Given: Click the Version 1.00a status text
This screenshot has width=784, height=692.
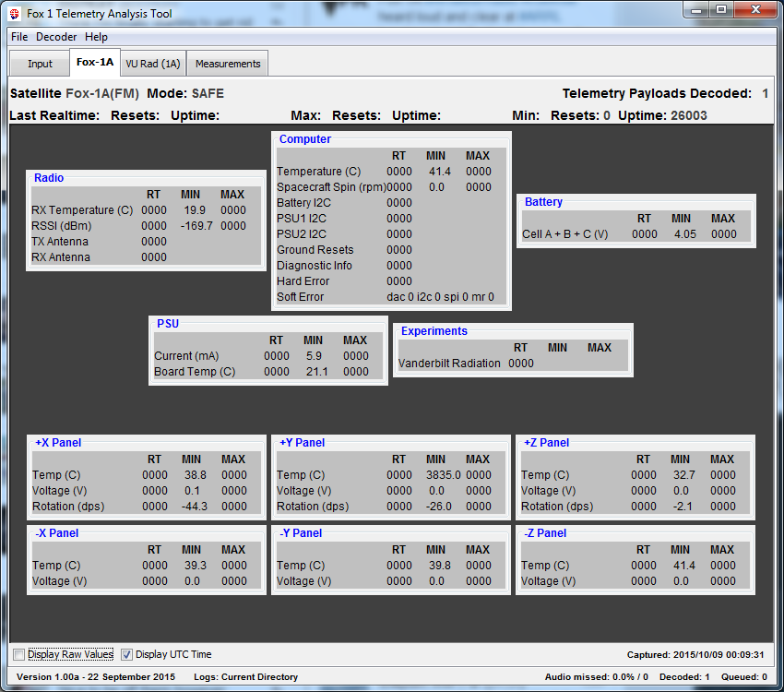Looking at the screenshot, I should click(96, 677).
